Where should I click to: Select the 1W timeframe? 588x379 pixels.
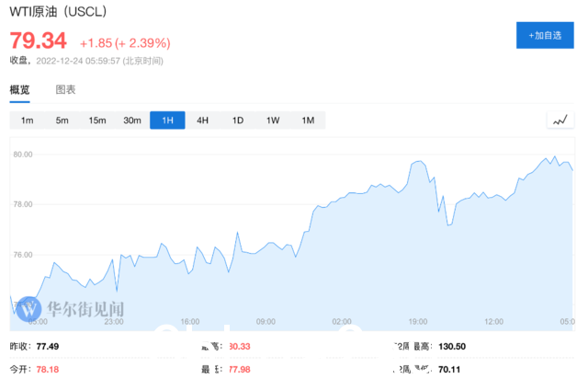[272, 121]
